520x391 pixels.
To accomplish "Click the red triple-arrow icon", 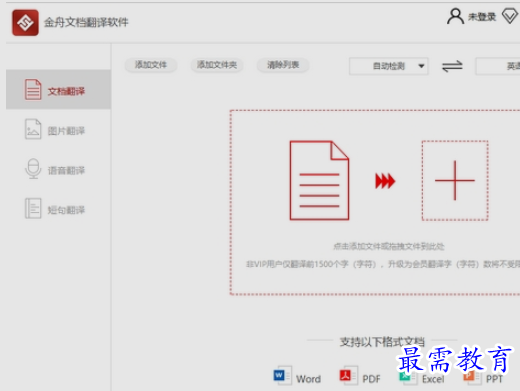I will (x=385, y=181).
